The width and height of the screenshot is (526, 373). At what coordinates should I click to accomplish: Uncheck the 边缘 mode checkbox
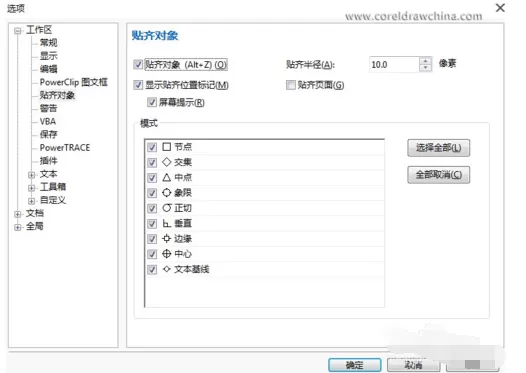152,239
